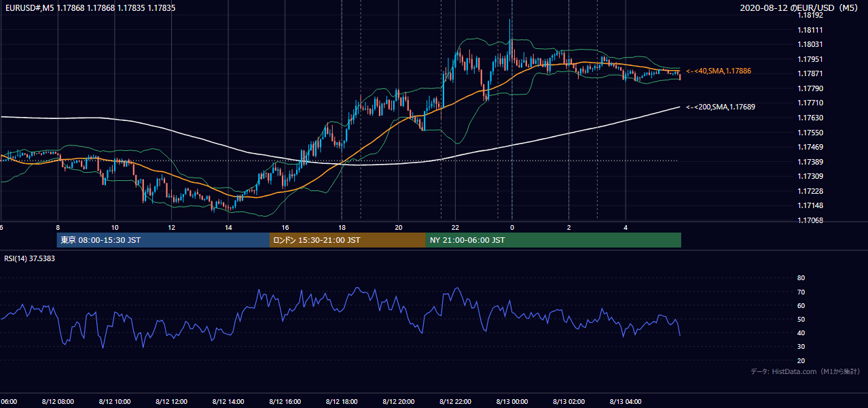The image size is (868, 408).
Task: Select the 200 SMA 1.17689 label
Action: click(x=720, y=107)
